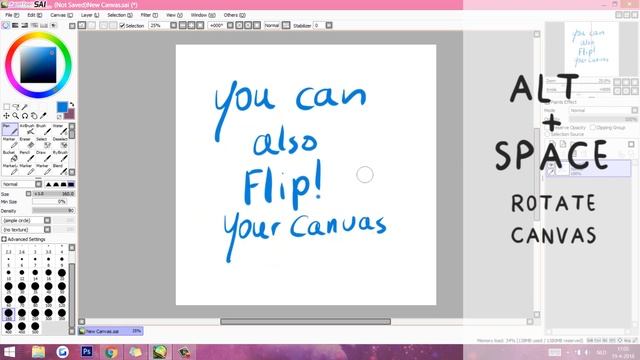The image size is (640, 360).
Task: Select brush size preset 25
Action: (x=8, y=287)
